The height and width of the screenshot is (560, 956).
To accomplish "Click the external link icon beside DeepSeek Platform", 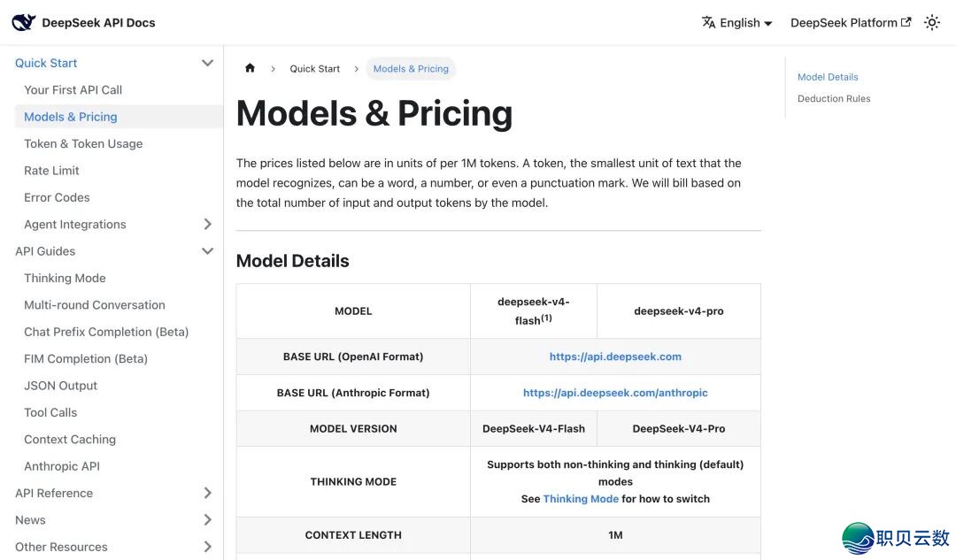I will click(906, 22).
